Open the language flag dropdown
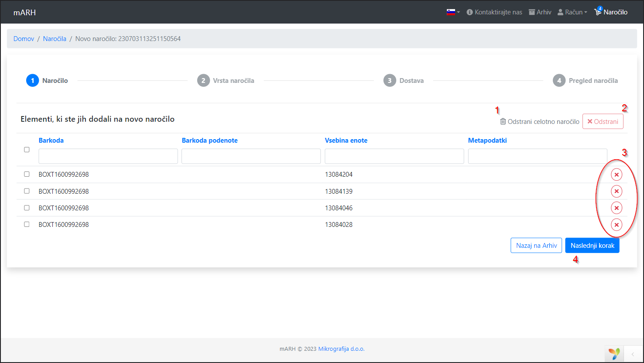This screenshot has width=644, height=363. coord(453,12)
